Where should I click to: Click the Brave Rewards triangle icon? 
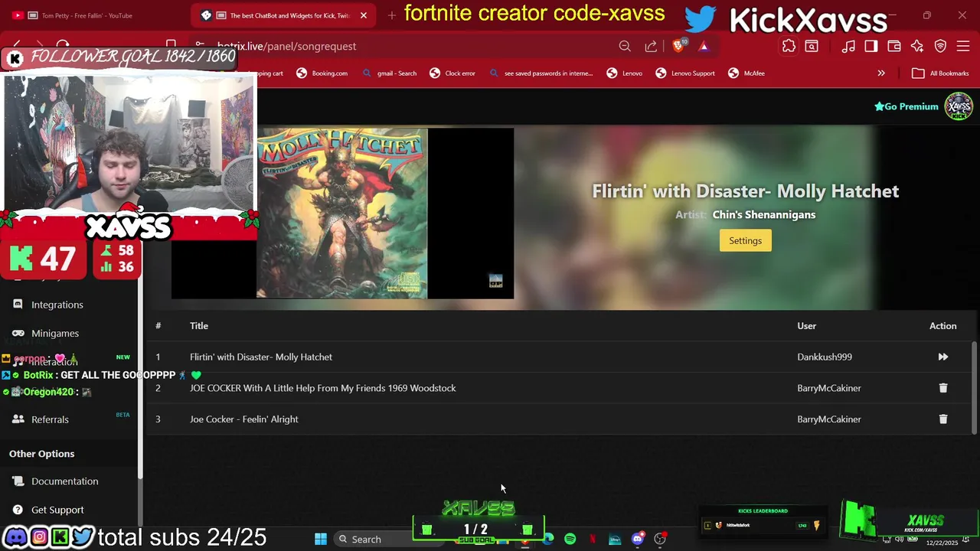(x=704, y=46)
